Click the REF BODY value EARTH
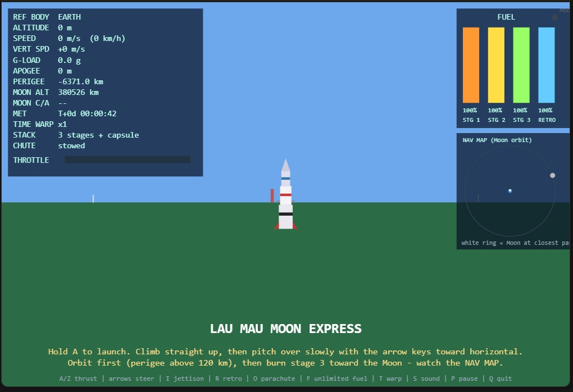This screenshot has height=392, width=573. 70,17
